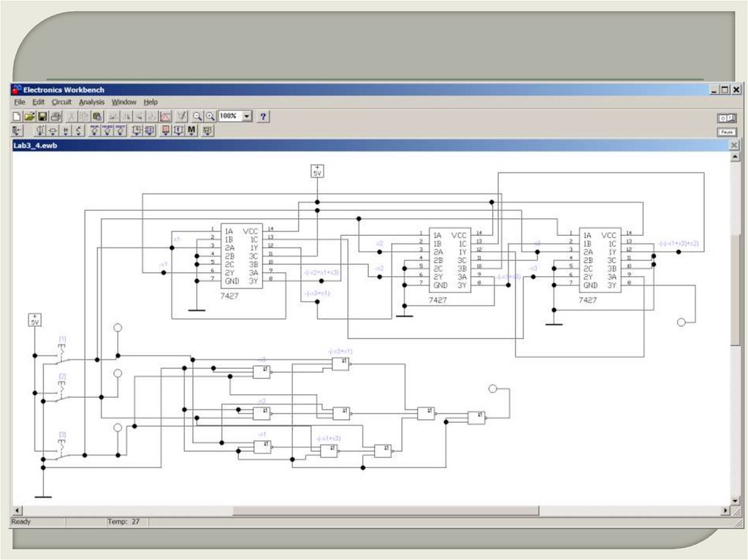Select the output probe right of third chip
748x560 pixels.
pos(682,323)
